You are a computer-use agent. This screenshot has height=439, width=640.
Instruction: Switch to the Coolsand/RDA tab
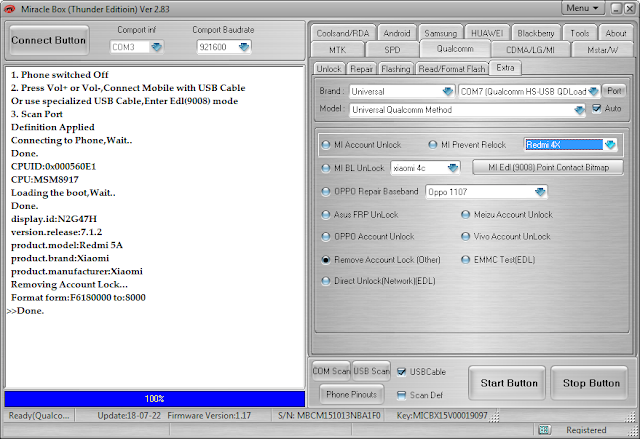(343, 33)
